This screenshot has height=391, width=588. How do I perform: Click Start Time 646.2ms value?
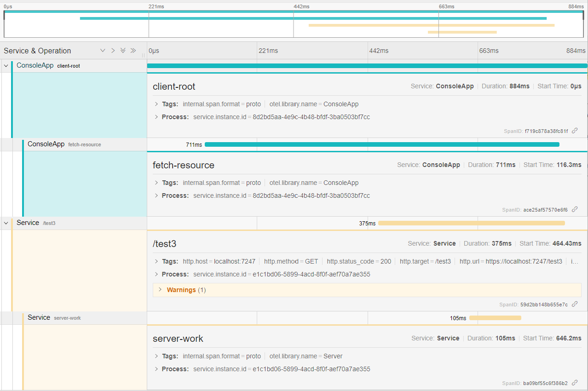pos(568,338)
